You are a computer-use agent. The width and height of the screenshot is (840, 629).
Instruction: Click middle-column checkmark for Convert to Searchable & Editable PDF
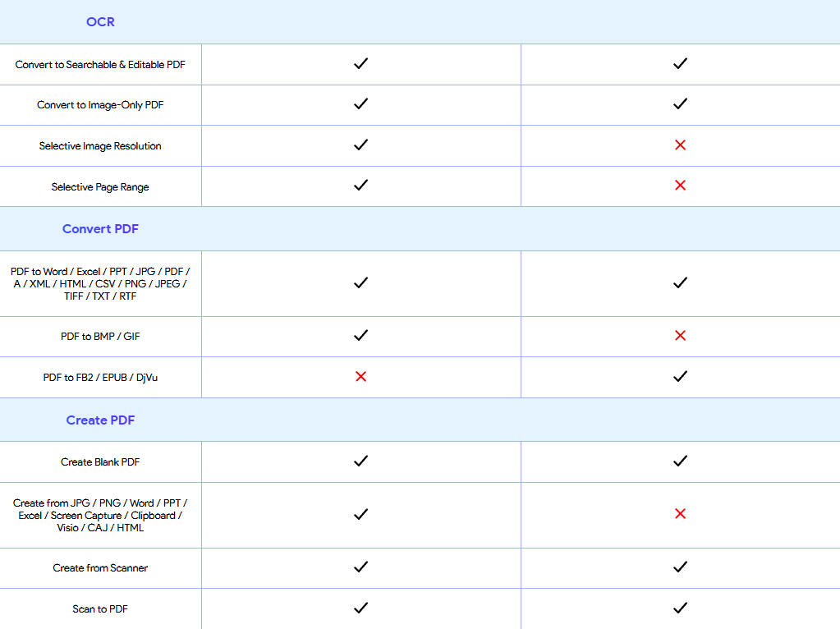[361, 63]
